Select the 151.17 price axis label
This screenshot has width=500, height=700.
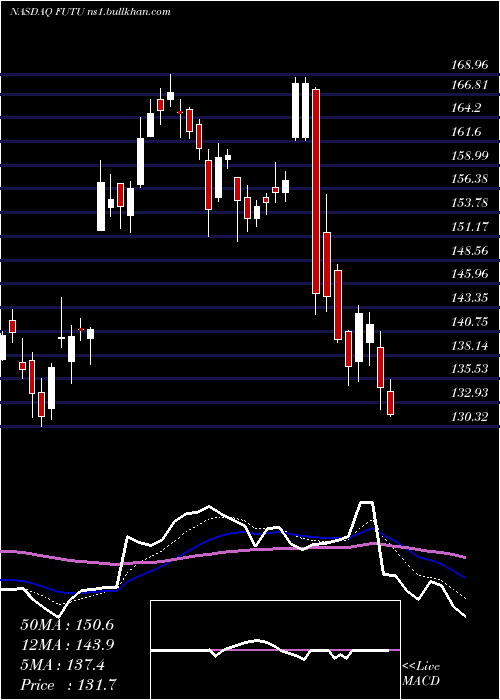pos(469,227)
